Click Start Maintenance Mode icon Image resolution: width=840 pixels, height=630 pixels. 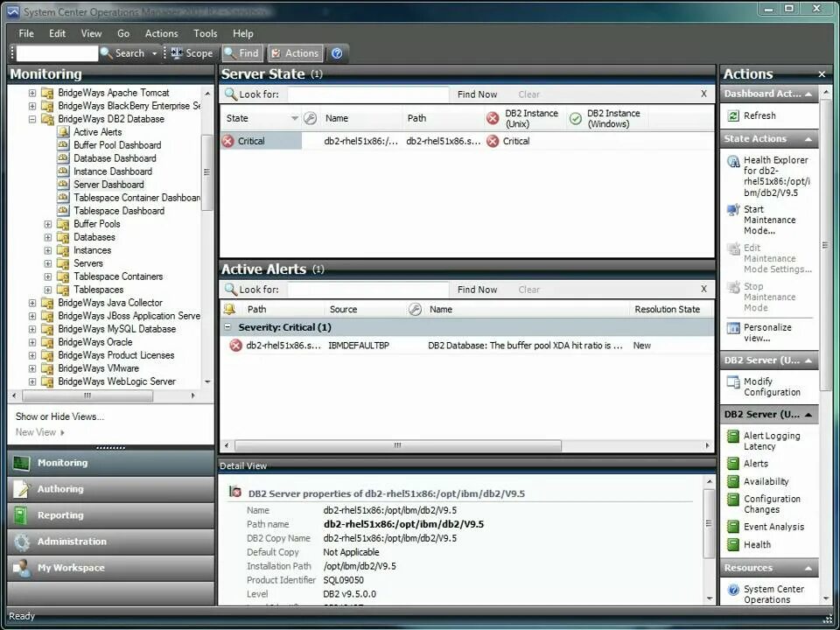pos(733,210)
